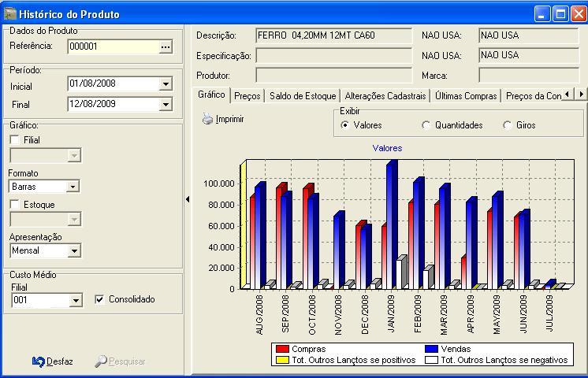Click the AUG/2008 axis label

[x=259, y=315]
